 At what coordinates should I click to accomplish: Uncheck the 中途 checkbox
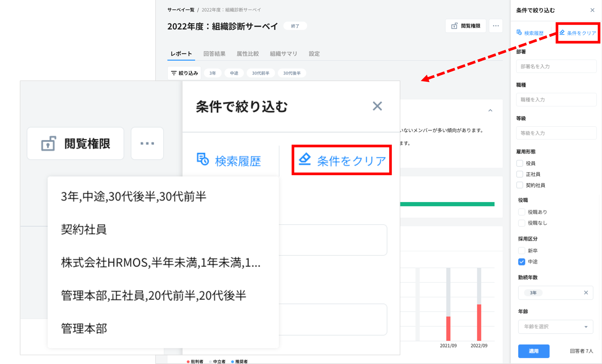522,262
